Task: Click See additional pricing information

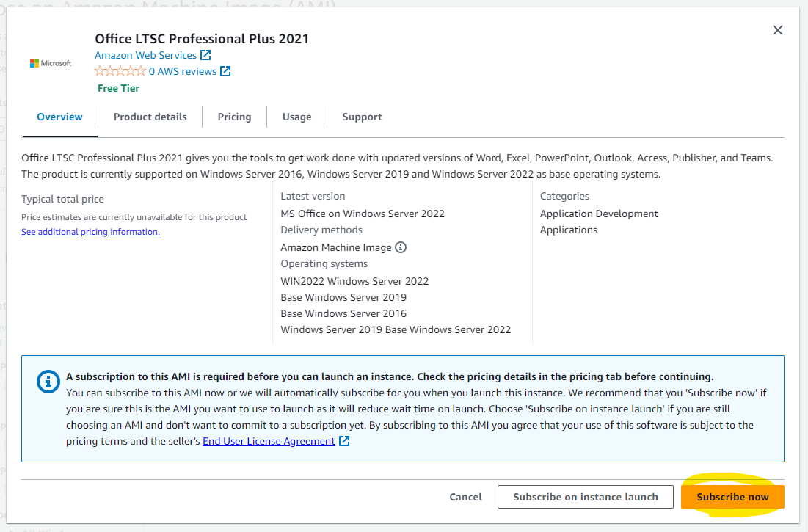Action: tap(90, 231)
